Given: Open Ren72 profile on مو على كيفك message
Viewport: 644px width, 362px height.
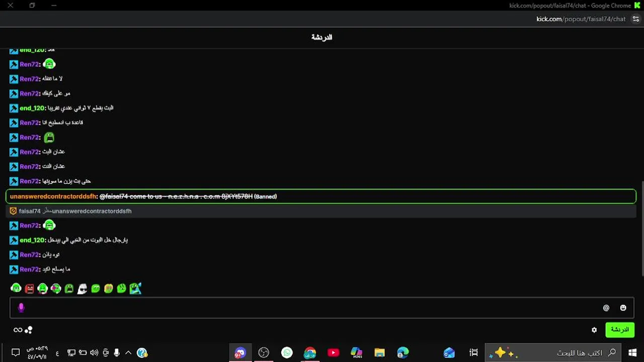Looking at the screenshot, I should click(29, 94).
